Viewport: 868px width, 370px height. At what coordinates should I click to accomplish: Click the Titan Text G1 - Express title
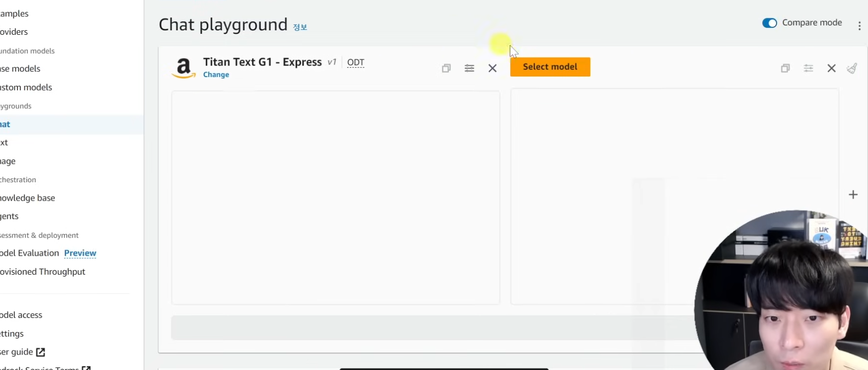click(262, 62)
